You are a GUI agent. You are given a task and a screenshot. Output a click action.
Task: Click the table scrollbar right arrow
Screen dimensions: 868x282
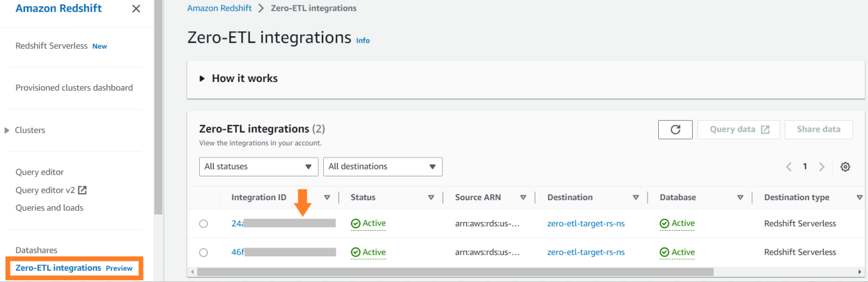click(859, 272)
